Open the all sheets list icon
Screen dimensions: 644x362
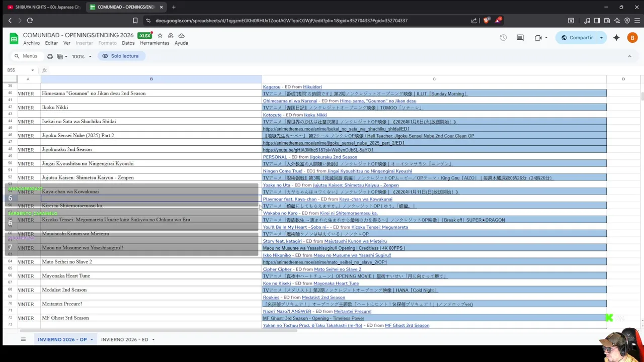tap(23, 339)
